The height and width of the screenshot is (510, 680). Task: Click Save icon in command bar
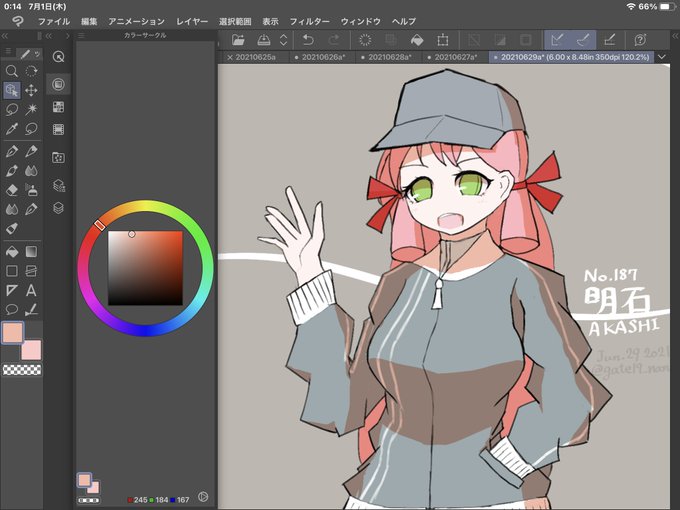click(x=264, y=40)
